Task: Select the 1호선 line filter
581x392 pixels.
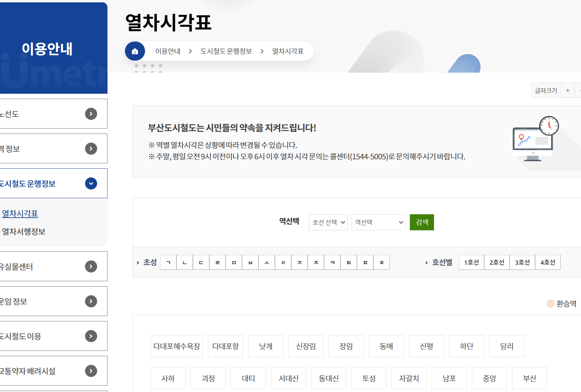Action: (471, 262)
